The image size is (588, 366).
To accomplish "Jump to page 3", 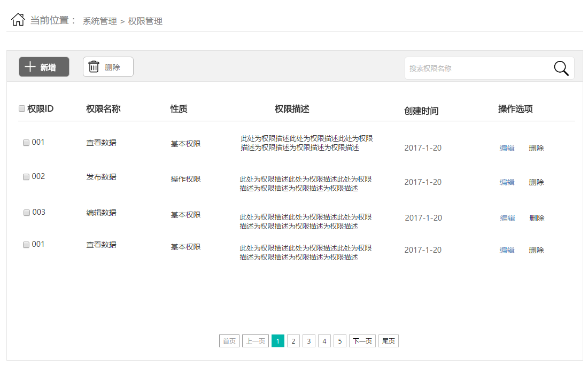I will coord(309,341).
